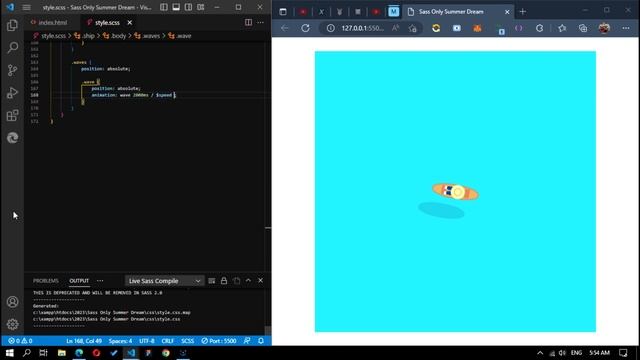Change line ending via CRLF

[x=168, y=341]
